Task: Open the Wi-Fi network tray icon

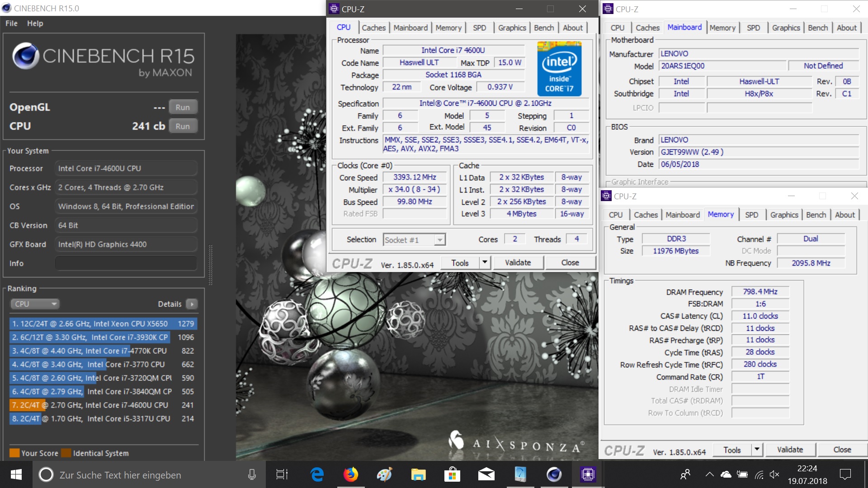Action: tap(759, 475)
